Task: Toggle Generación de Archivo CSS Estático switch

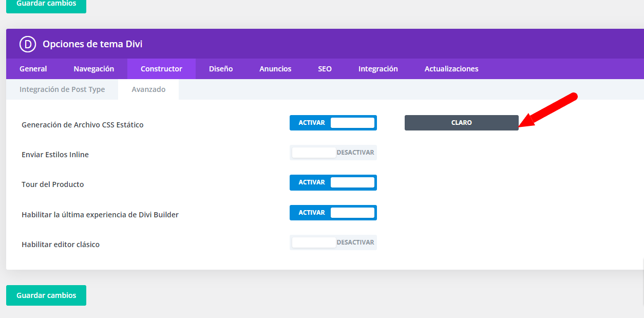Action: tap(333, 123)
